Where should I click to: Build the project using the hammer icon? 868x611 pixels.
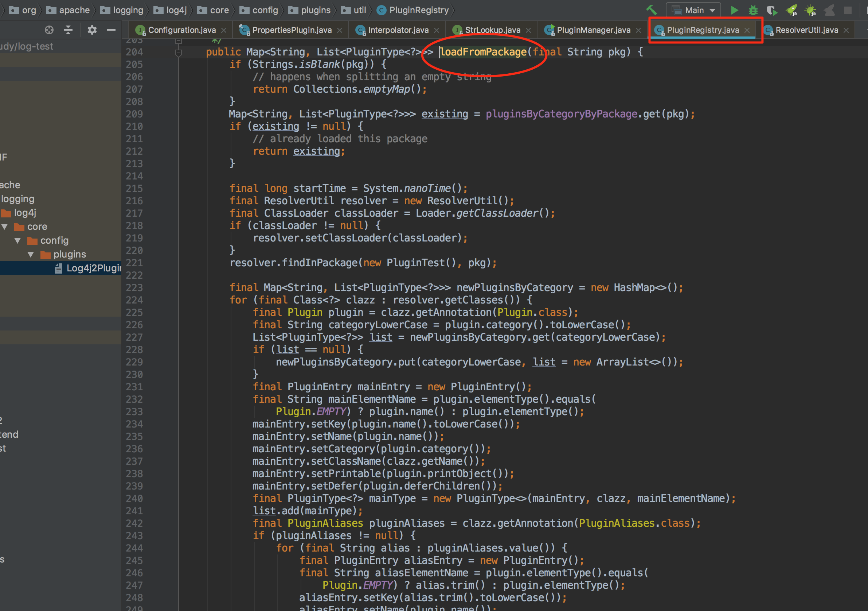point(652,10)
